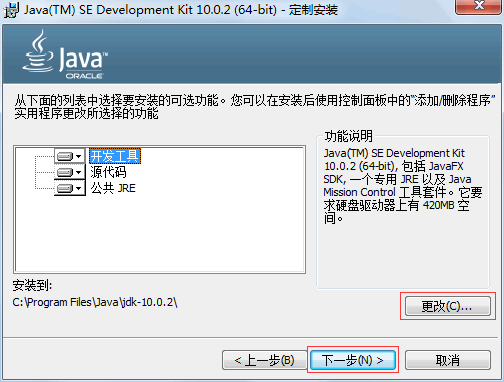Cancel the installation via 取消 button
Viewport: 504px width, 382px height.
point(448,360)
